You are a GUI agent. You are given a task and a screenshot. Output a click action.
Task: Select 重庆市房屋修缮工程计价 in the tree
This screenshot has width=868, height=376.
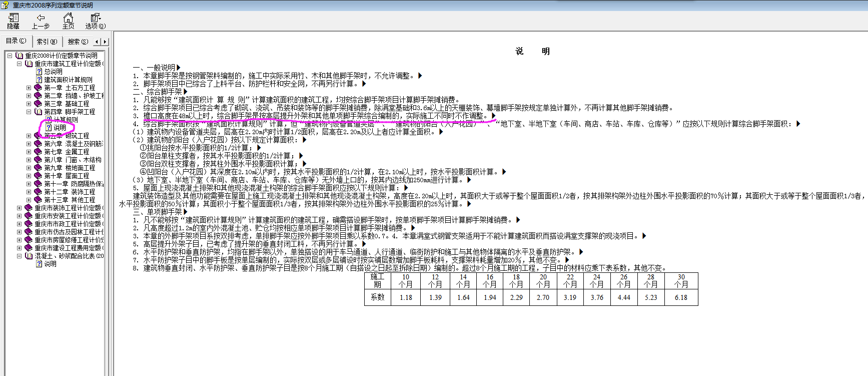(x=69, y=240)
